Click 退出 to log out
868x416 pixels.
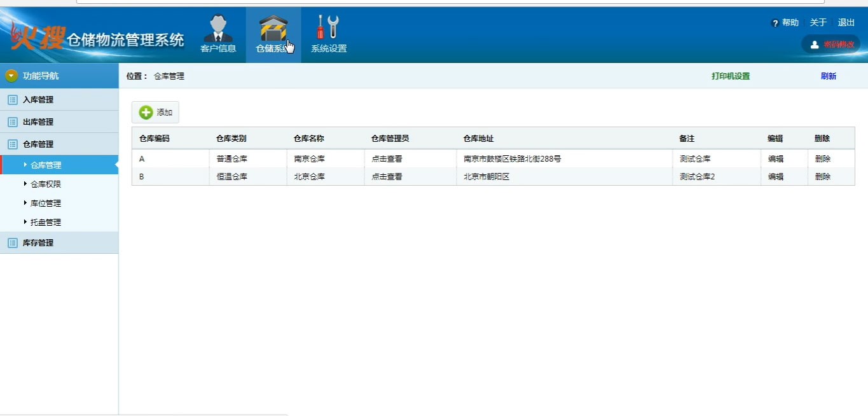[x=846, y=23]
